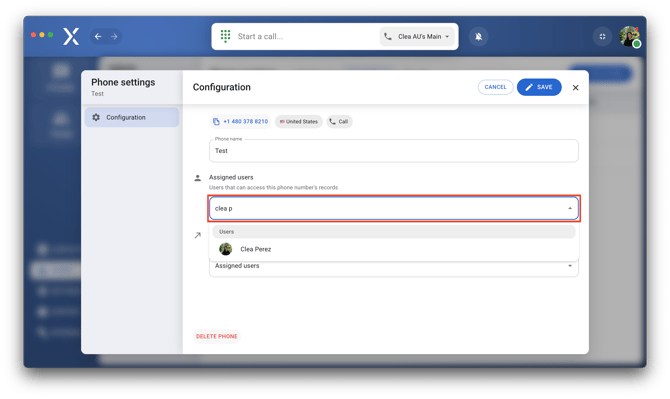The image size is (670, 399).
Task: Go back with the left arrow
Action: pyautogui.click(x=98, y=37)
